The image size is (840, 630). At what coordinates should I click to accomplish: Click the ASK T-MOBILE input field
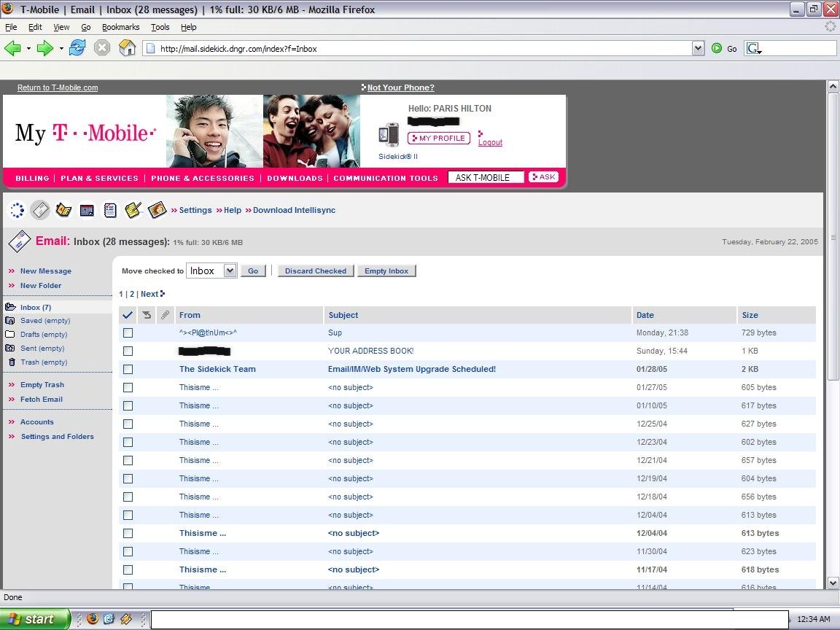pos(486,177)
